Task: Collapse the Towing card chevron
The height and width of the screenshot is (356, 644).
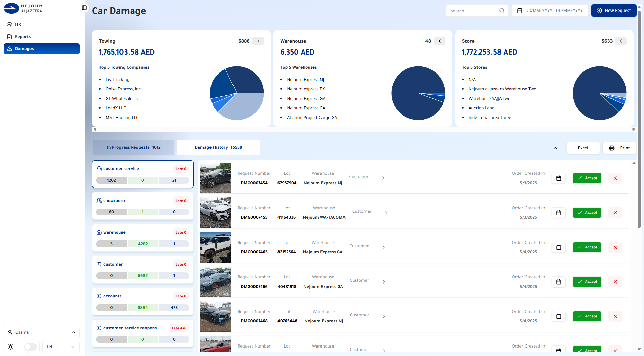Action: (x=258, y=41)
